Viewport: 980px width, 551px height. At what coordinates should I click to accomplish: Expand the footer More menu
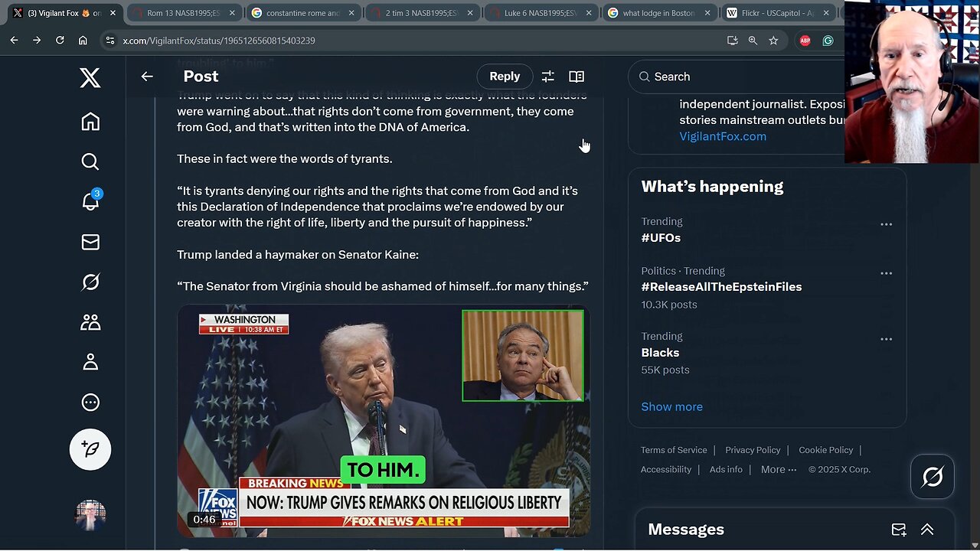coord(779,469)
